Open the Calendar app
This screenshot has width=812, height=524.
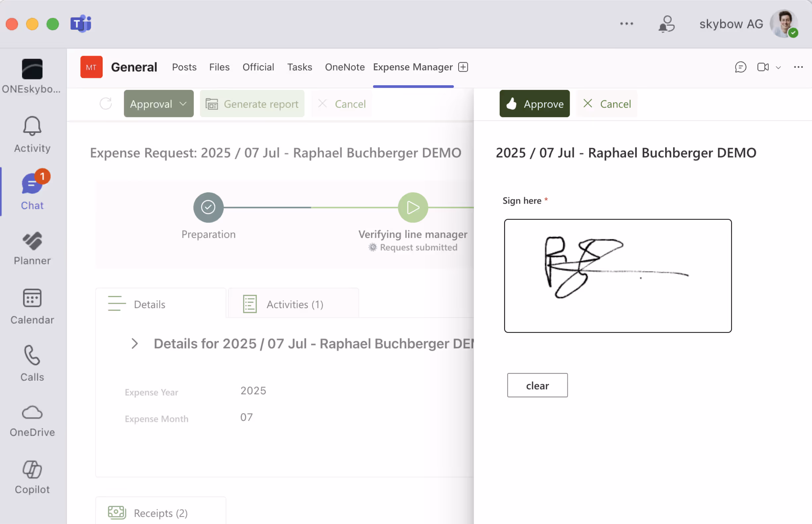pyautogui.click(x=32, y=306)
